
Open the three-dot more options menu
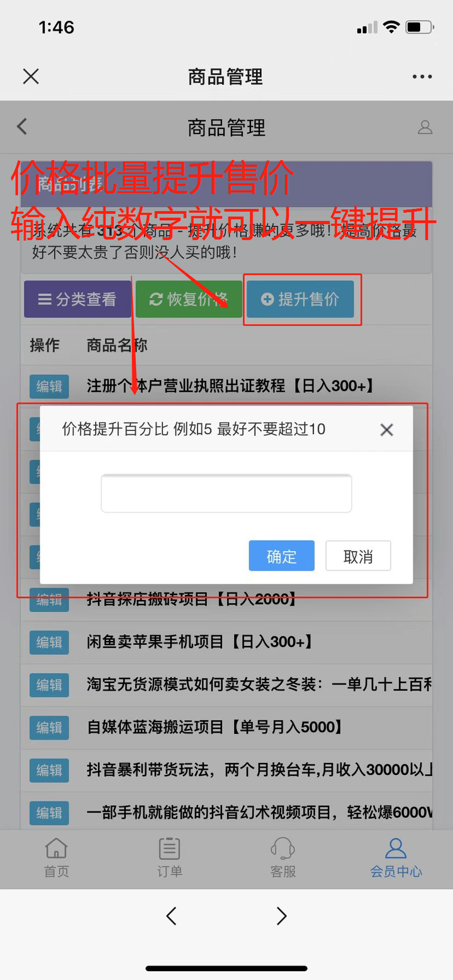(x=422, y=77)
